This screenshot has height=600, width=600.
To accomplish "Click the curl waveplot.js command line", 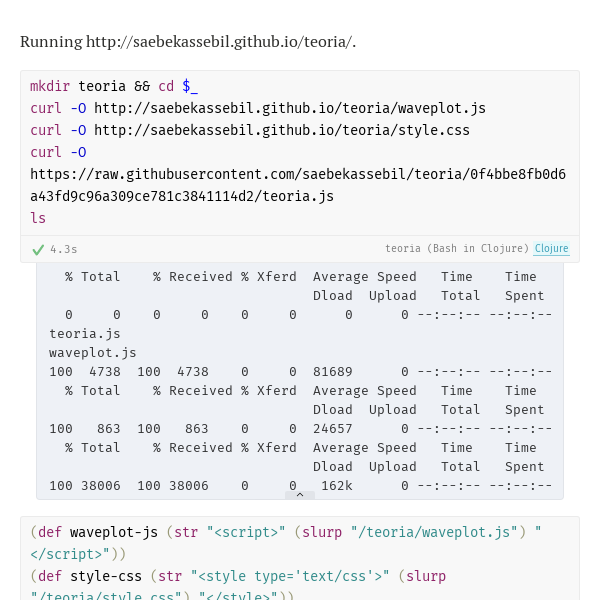I will point(258,108).
